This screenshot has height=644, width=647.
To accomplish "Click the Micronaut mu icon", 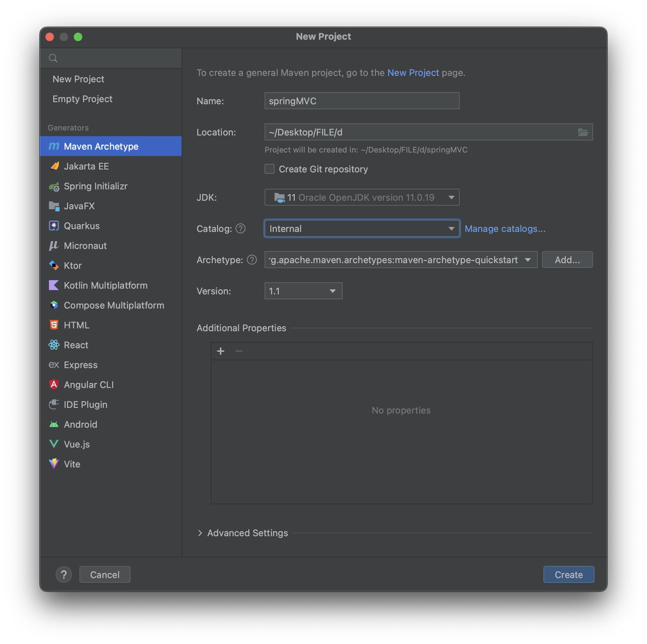I will tap(54, 245).
